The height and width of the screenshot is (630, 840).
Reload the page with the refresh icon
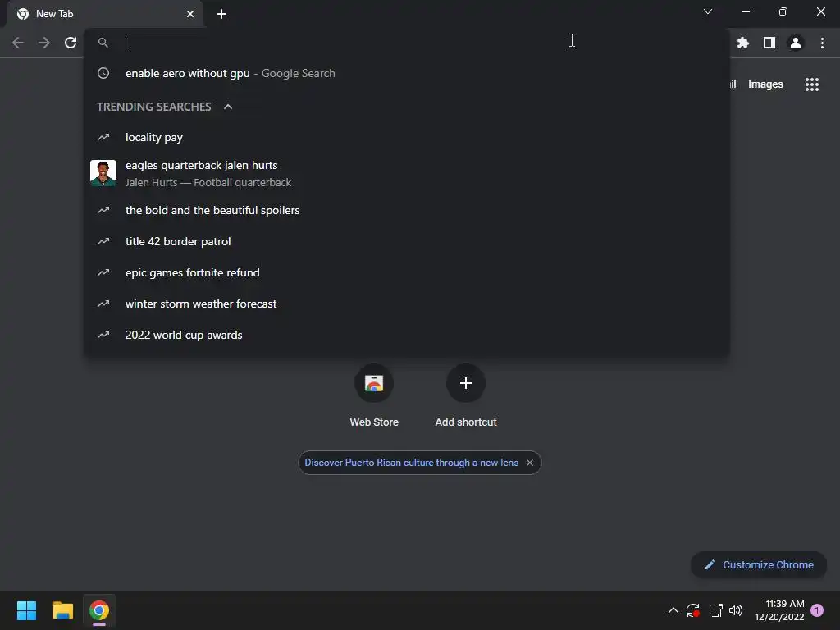[71, 43]
